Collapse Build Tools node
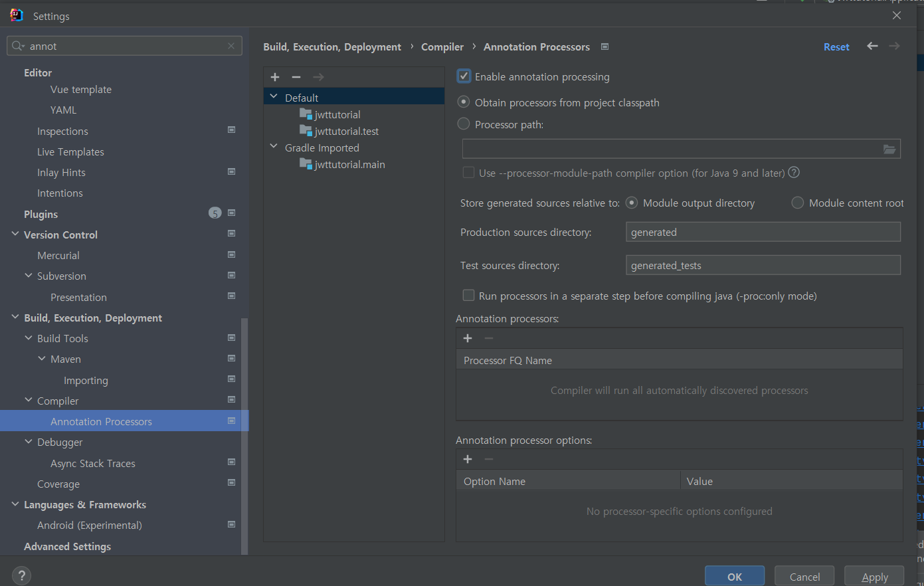924x586 pixels. pos(29,338)
